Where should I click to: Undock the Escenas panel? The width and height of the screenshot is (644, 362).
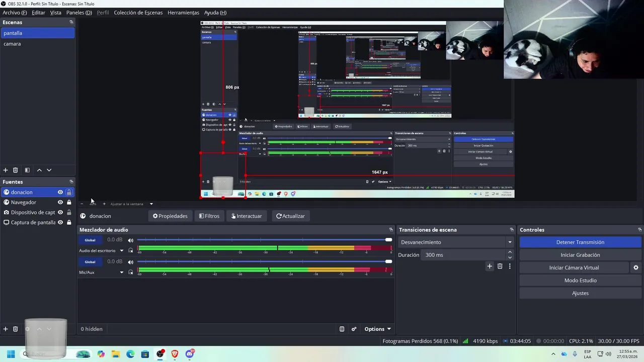[x=71, y=22]
